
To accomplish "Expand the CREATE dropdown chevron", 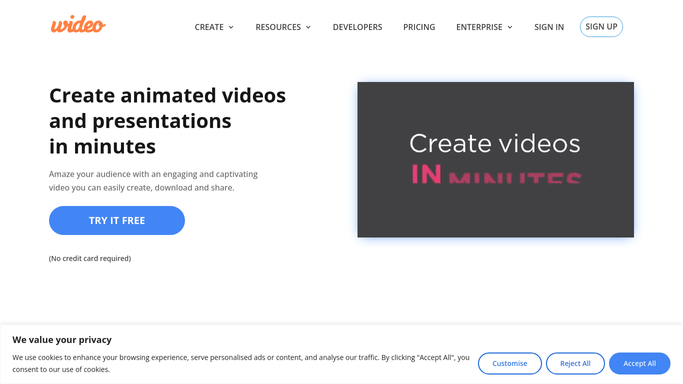I will (x=231, y=27).
